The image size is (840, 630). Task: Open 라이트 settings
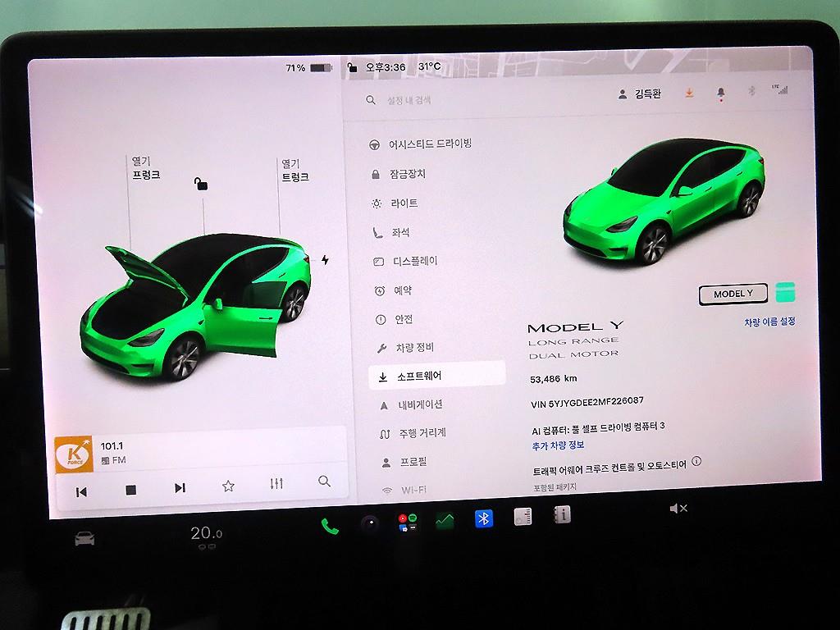point(395,203)
